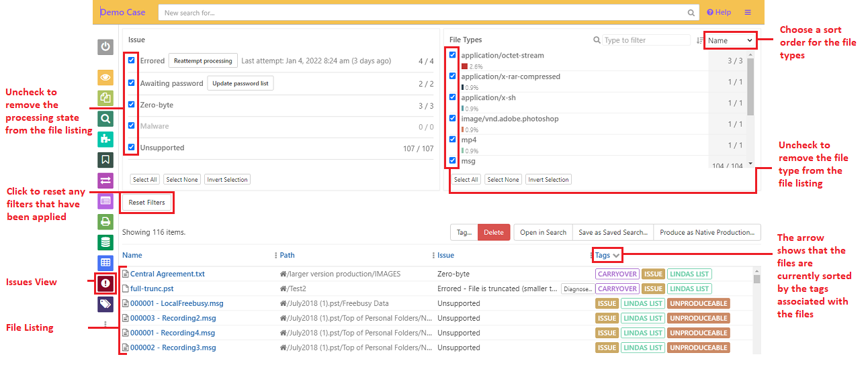Open the Path column options menu
Screen dimensions: 868x365
pyautogui.click(x=276, y=256)
